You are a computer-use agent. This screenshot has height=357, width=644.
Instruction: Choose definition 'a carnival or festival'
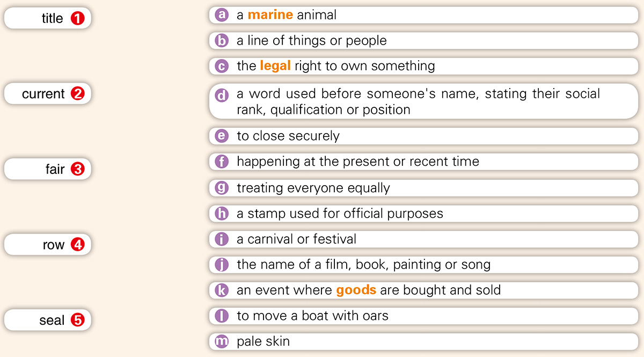tap(296, 239)
